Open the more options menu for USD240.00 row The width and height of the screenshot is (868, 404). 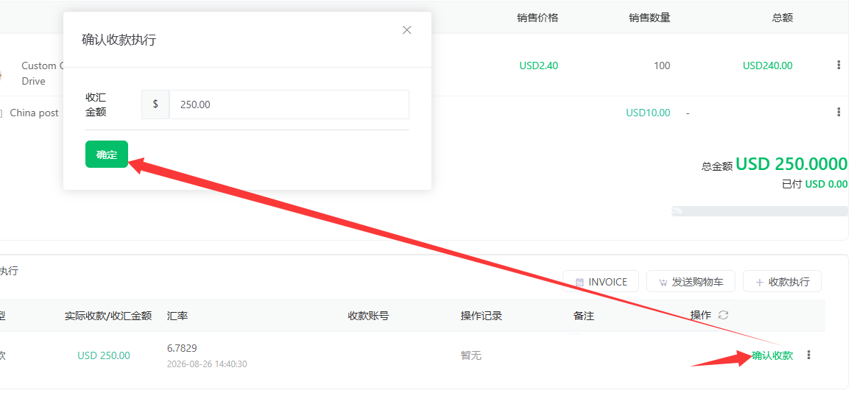point(839,65)
